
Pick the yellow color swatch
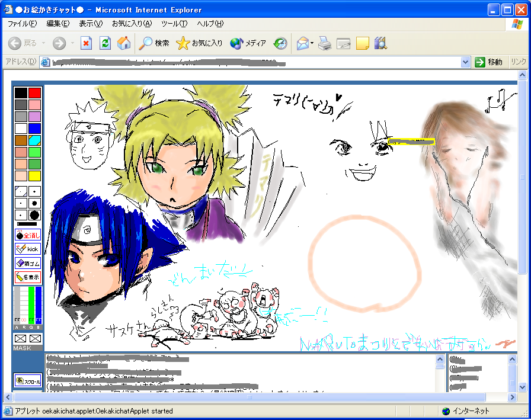coord(34,176)
